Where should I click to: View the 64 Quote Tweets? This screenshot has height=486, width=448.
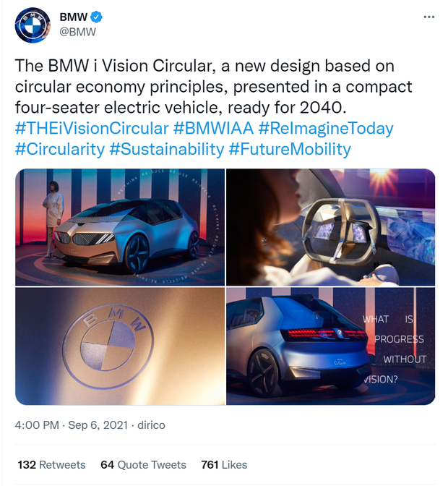click(143, 465)
